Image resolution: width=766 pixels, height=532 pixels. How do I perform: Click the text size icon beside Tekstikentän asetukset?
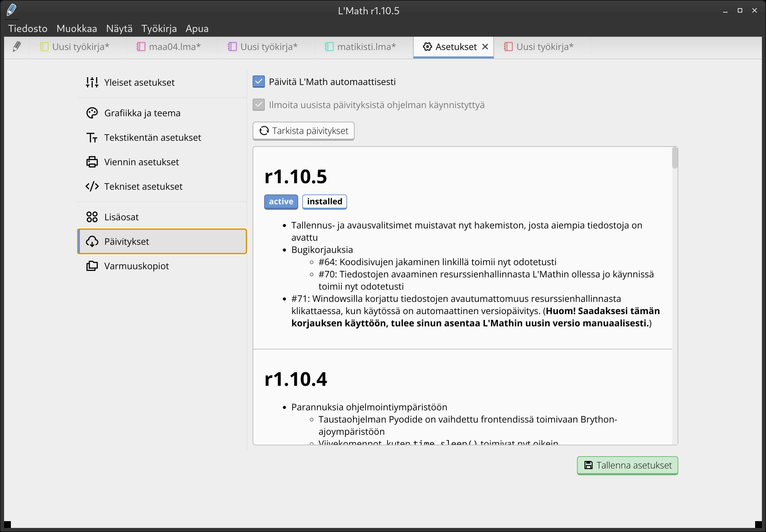[92, 137]
